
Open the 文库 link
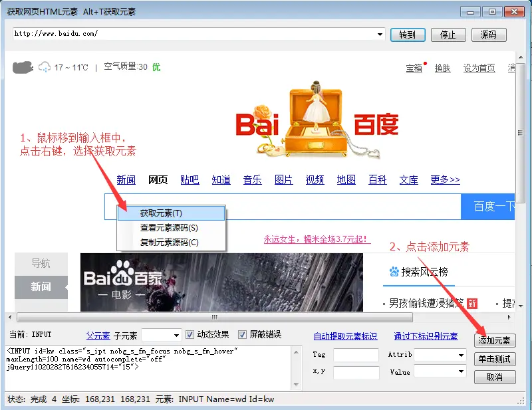[x=409, y=179]
